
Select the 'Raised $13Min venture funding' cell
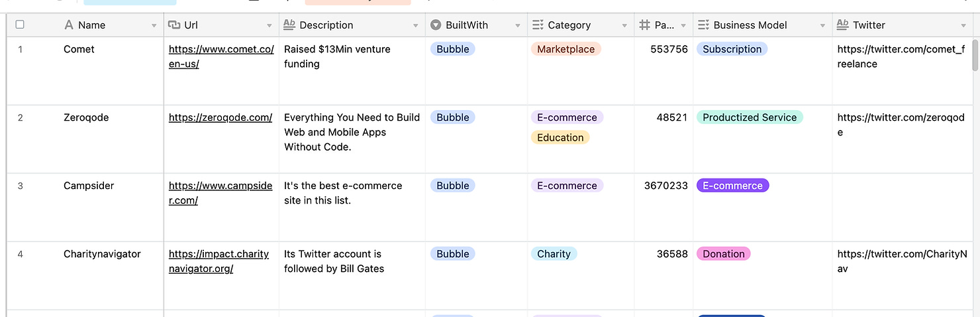pyautogui.click(x=352, y=71)
